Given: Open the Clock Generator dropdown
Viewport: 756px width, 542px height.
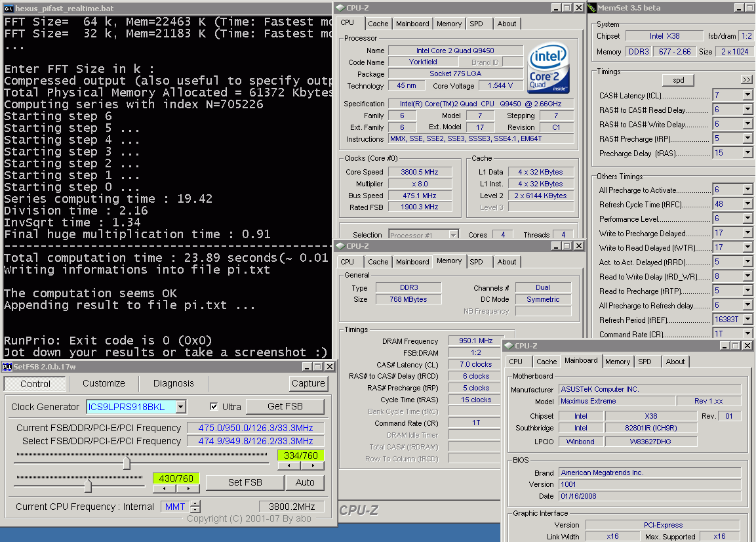Looking at the screenshot, I should [180, 407].
